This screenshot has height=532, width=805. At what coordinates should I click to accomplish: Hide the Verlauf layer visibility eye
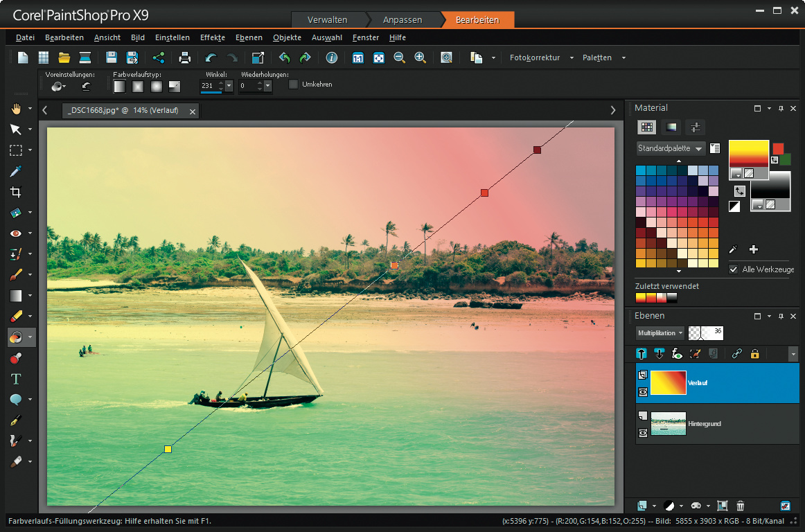pos(642,391)
